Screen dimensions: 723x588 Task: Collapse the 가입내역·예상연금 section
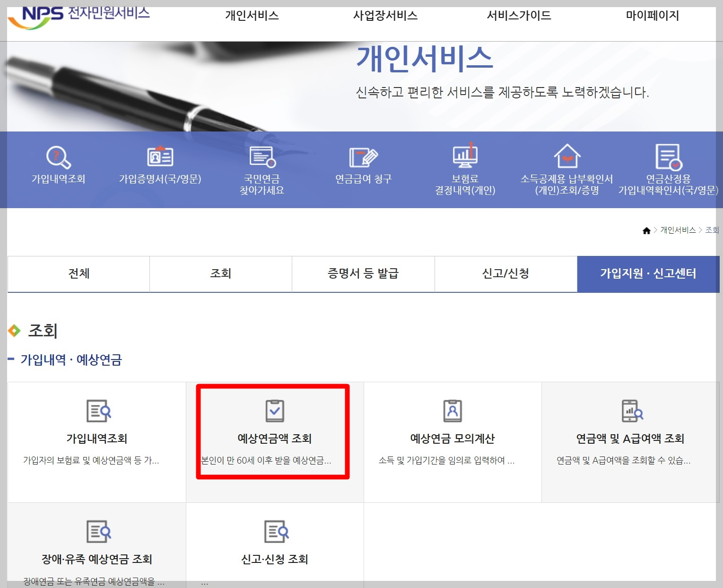(x=11, y=360)
